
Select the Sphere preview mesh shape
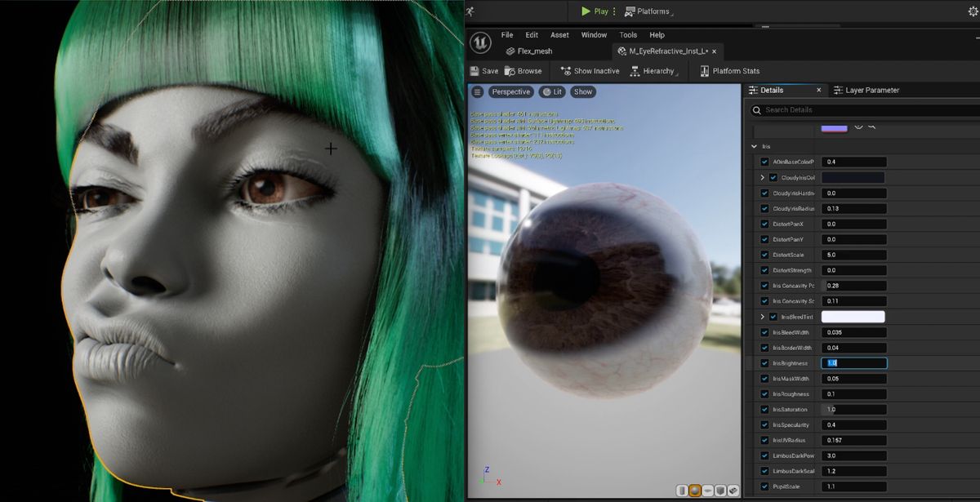pos(694,491)
